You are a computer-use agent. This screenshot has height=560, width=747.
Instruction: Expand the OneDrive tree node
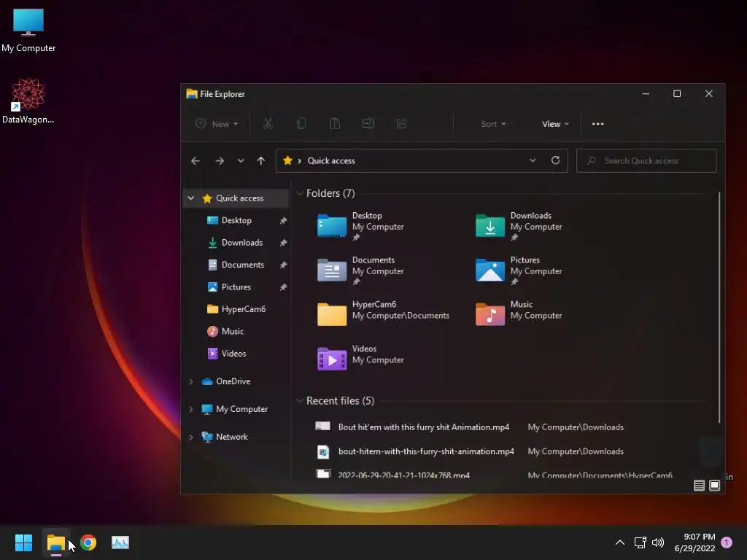[x=191, y=381]
